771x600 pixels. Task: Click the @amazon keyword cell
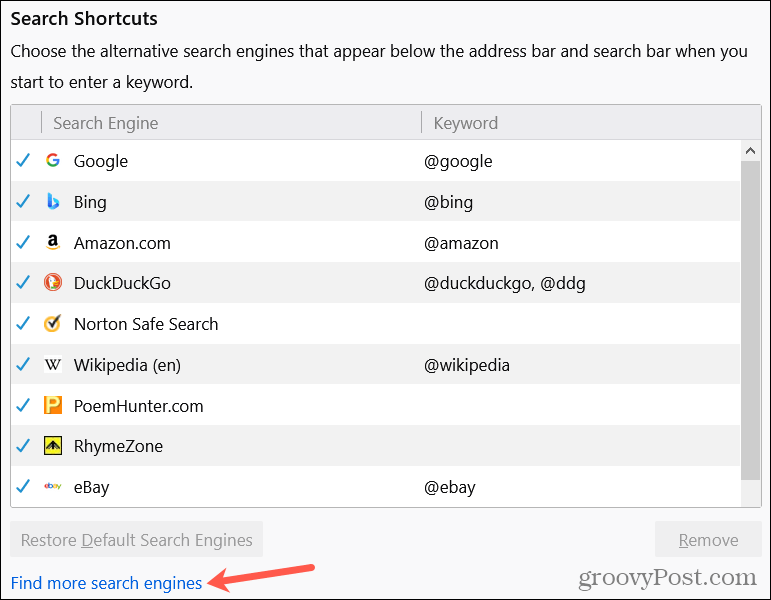[x=461, y=243]
